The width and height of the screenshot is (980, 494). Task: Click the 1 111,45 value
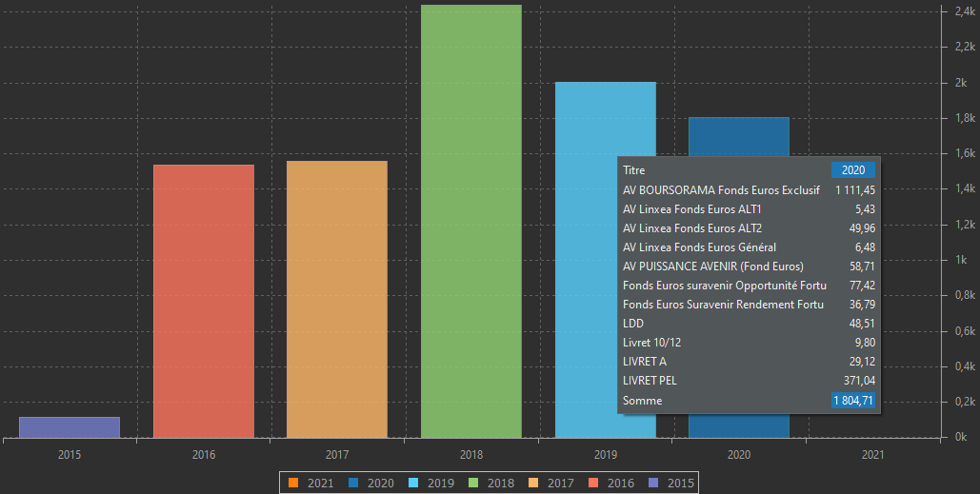coord(855,189)
